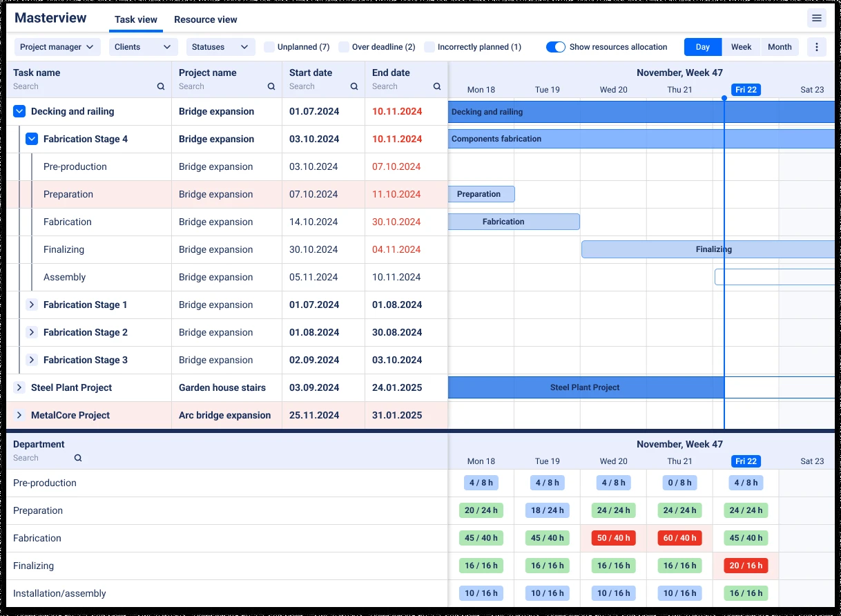The height and width of the screenshot is (616, 841).
Task: Click the Mon 18 Gantt column header
Action: (481, 90)
